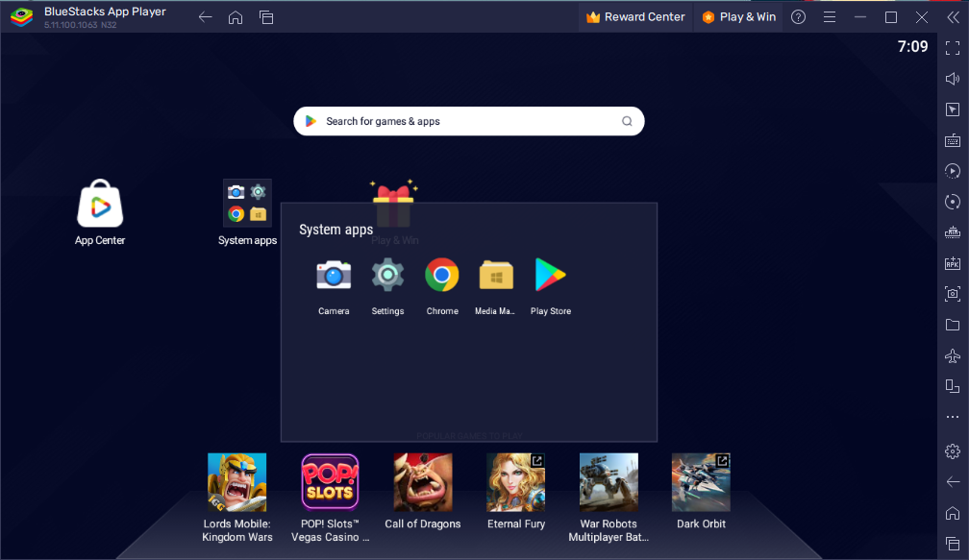This screenshot has height=560, width=969.
Task: Open the hamburger menu
Action: pyautogui.click(x=830, y=17)
